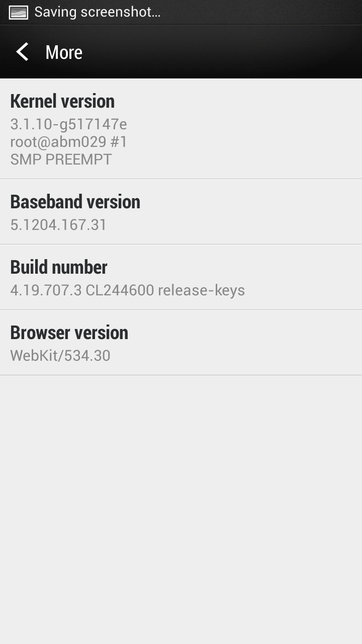Select the Baseband version row

181,212
